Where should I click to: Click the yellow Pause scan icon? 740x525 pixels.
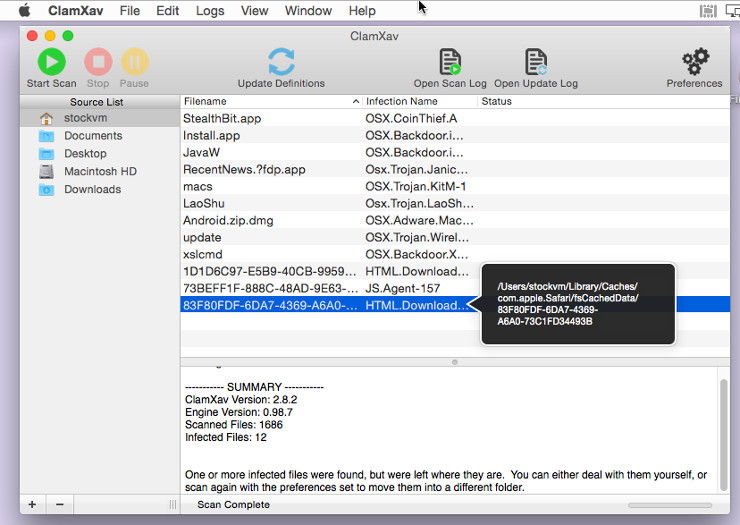(x=135, y=61)
